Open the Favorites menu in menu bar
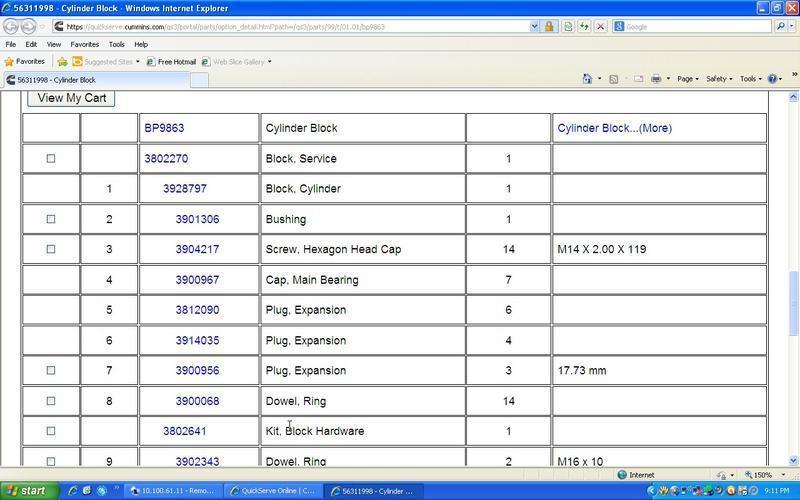 coord(85,44)
